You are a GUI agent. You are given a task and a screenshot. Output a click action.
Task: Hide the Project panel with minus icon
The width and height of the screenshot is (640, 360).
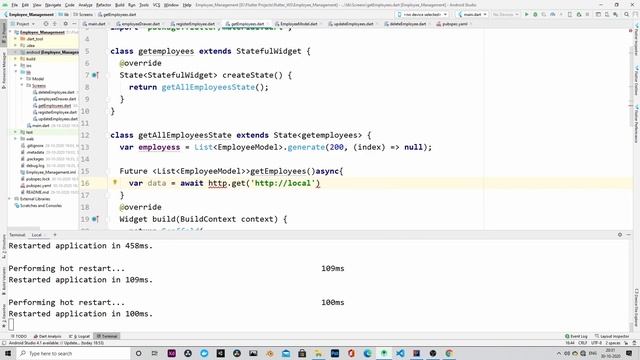[x=74, y=24]
